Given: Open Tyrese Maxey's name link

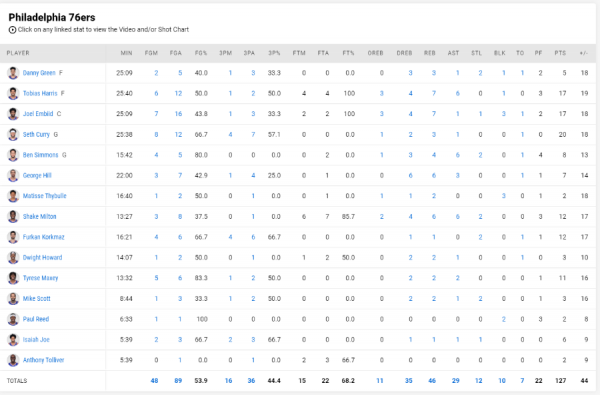Looking at the screenshot, I should pyautogui.click(x=40, y=278).
